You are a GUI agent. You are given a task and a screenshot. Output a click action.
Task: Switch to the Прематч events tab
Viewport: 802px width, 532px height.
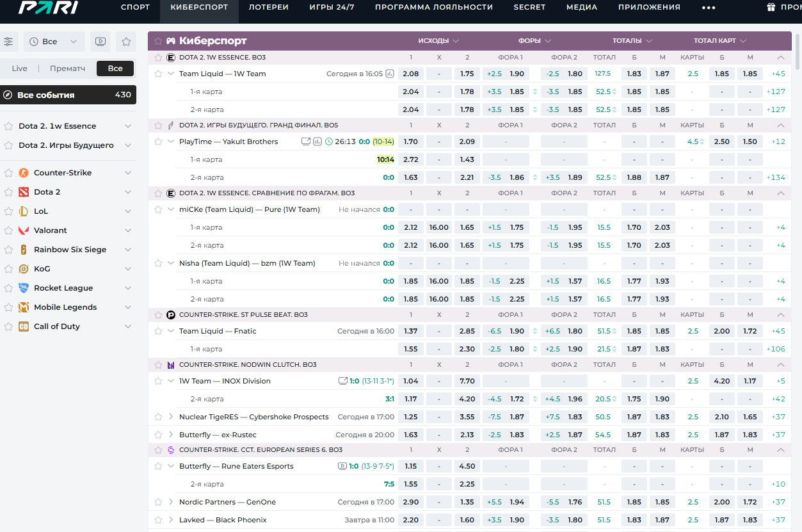(67, 69)
